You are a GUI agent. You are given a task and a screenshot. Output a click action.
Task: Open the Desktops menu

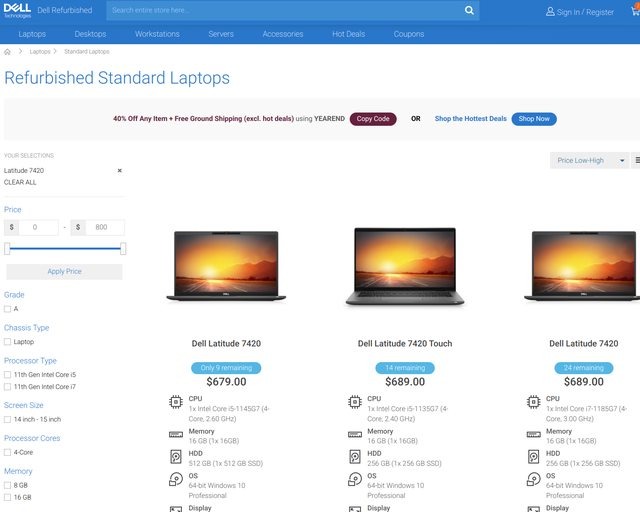pyautogui.click(x=90, y=34)
